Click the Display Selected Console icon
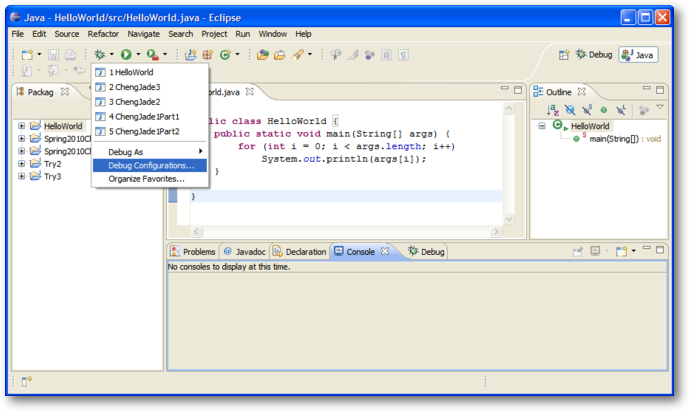The width and height of the screenshot is (689, 411). (x=595, y=251)
